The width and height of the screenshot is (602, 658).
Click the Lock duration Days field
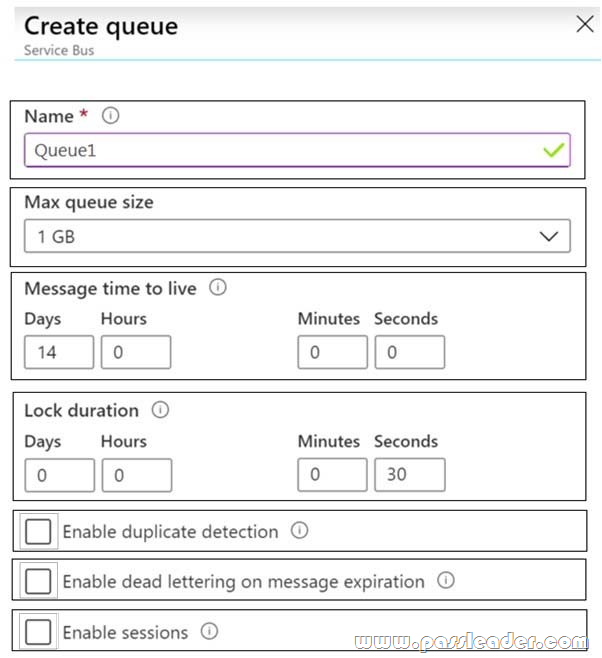click(60, 475)
